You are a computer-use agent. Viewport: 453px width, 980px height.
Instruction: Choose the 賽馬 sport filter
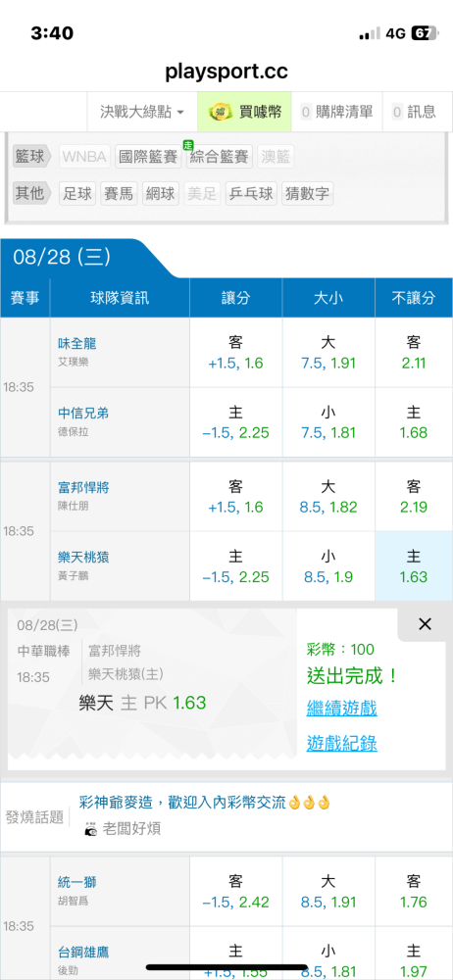[x=119, y=194]
